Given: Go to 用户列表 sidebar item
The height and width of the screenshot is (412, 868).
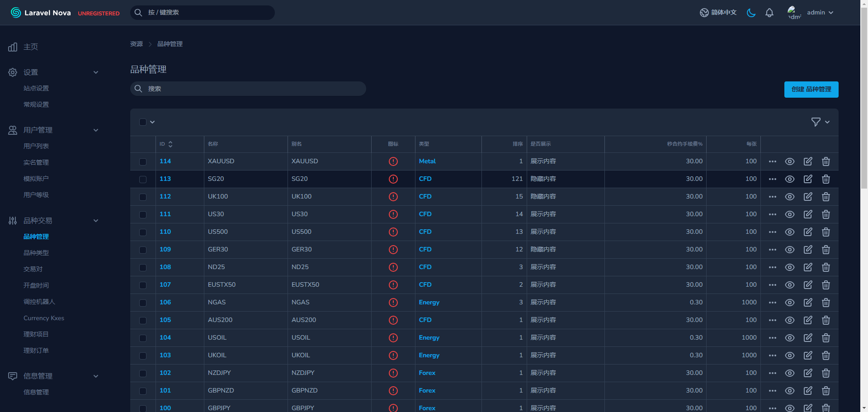Looking at the screenshot, I should (x=36, y=146).
